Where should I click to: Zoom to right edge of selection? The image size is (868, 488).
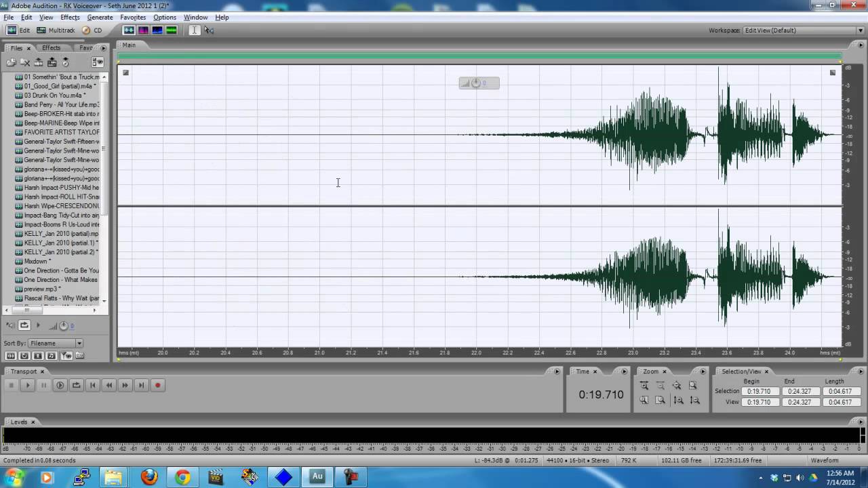tap(660, 400)
